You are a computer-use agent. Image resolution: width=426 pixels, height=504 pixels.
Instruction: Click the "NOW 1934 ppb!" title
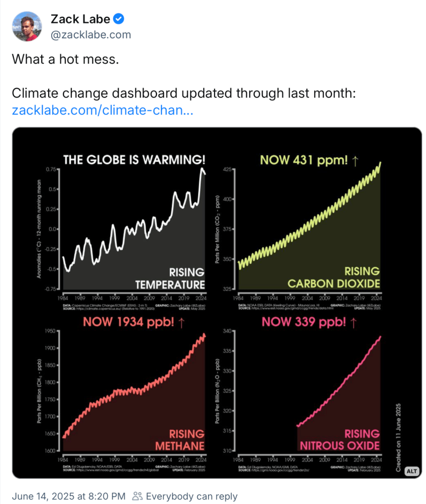click(133, 322)
